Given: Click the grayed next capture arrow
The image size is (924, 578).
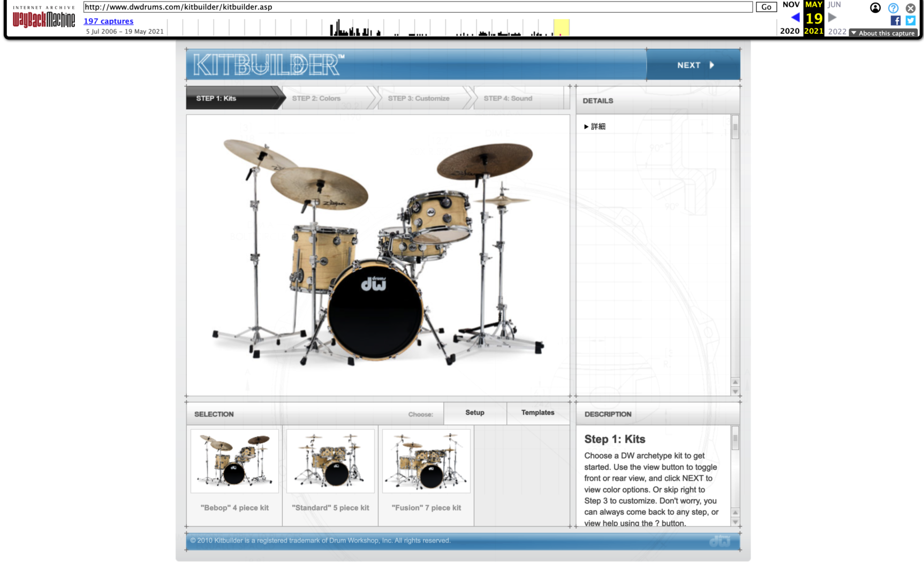Looking at the screenshot, I should 832,18.
